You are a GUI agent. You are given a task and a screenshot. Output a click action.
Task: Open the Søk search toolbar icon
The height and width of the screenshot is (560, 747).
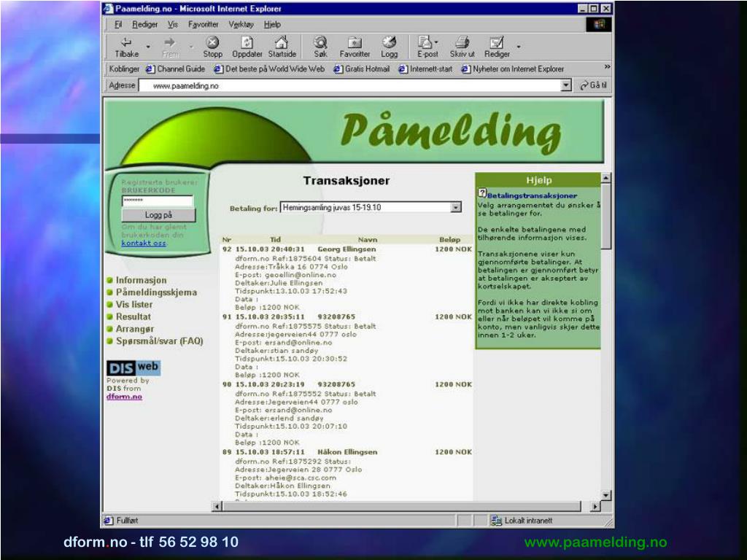pyautogui.click(x=320, y=42)
